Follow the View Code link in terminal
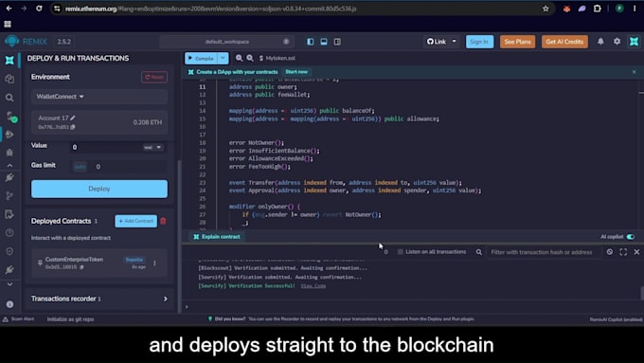 (313, 285)
